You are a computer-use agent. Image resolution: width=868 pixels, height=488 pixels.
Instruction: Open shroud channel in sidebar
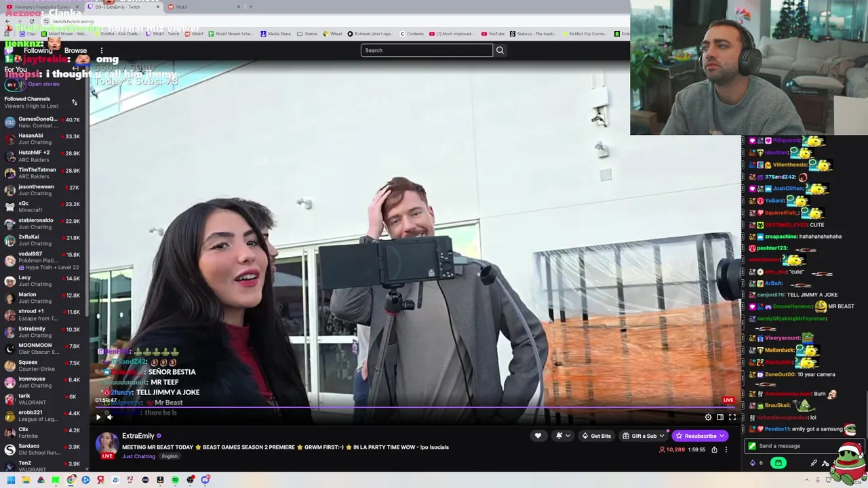(x=42, y=314)
